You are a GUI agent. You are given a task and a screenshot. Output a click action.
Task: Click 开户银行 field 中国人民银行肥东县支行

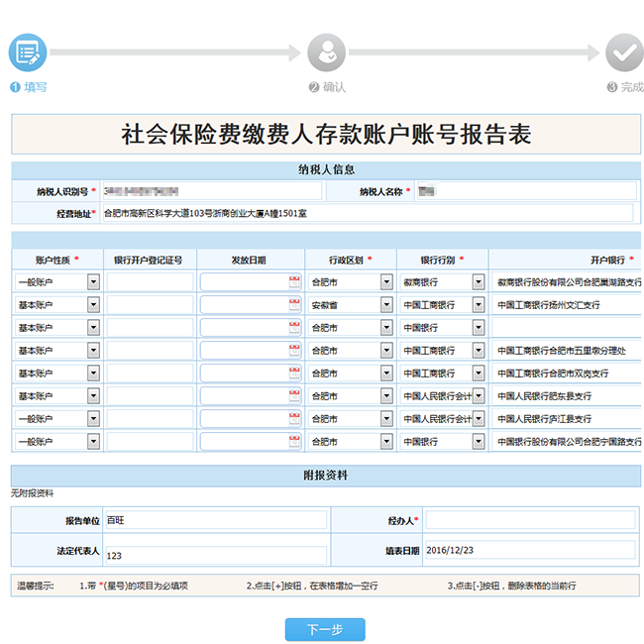tap(567, 396)
